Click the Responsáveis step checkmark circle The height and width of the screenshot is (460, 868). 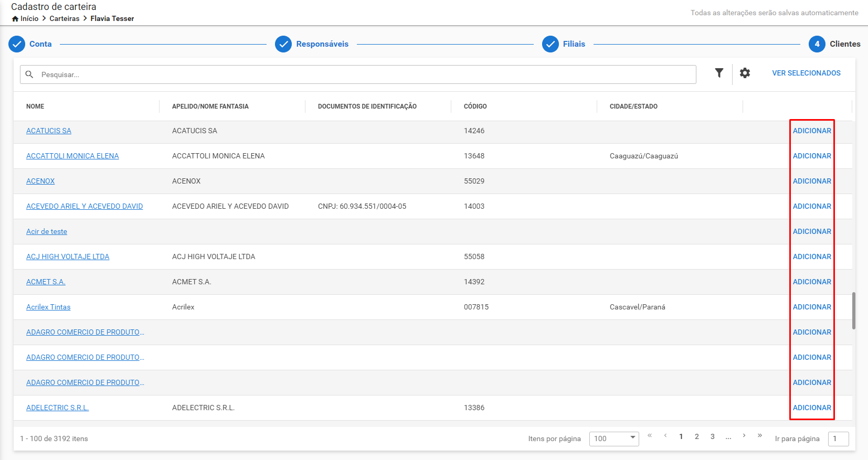[283, 44]
